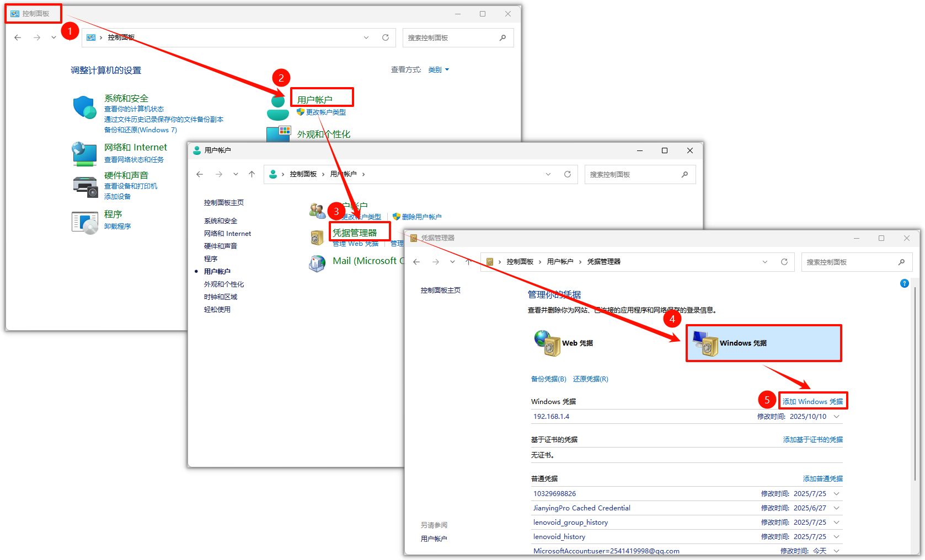The image size is (925, 560).
Task: Select the Web 凭据 vault icon
Action: click(x=547, y=343)
